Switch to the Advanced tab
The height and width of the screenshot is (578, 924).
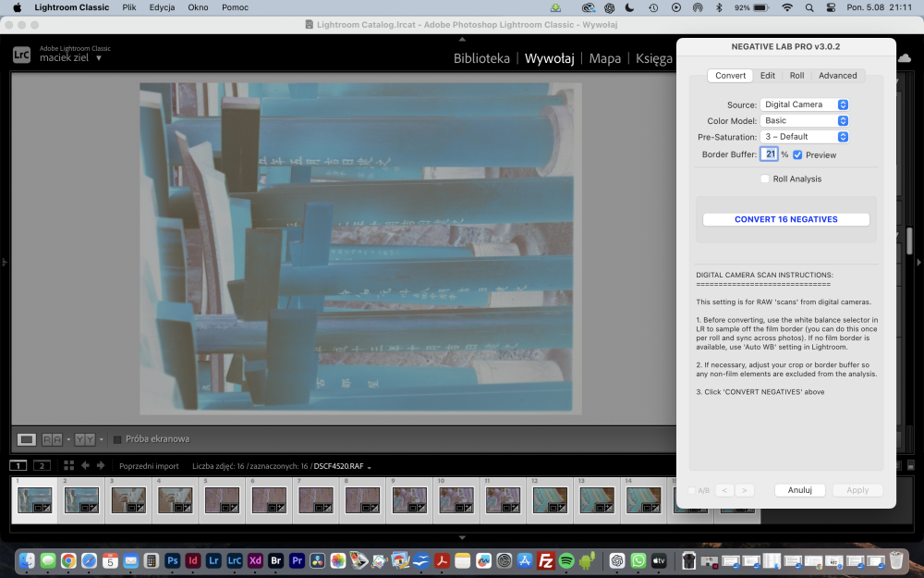coord(837,76)
